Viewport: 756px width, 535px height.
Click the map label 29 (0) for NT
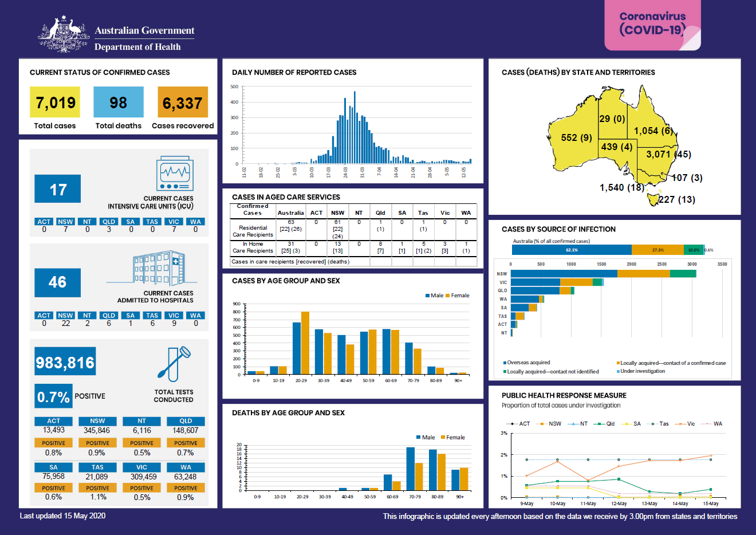(x=612, y=119)
